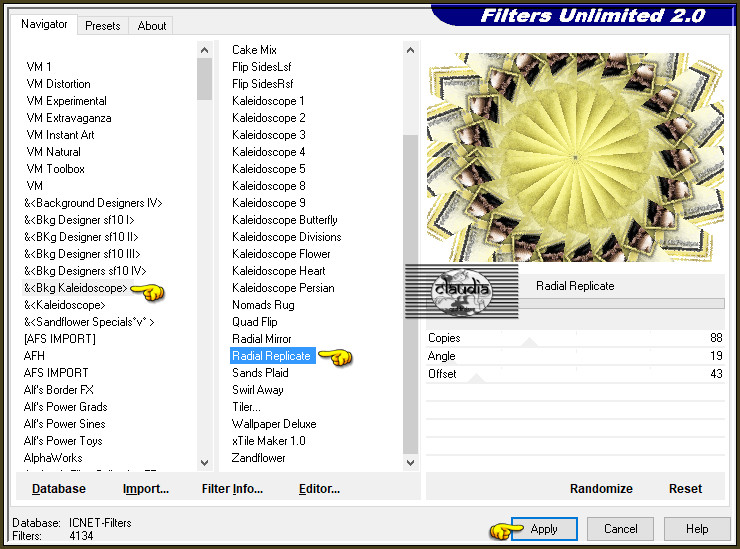The image size is (740, 549).
Task: Reset the filter parameters
Action: [685, 489]
